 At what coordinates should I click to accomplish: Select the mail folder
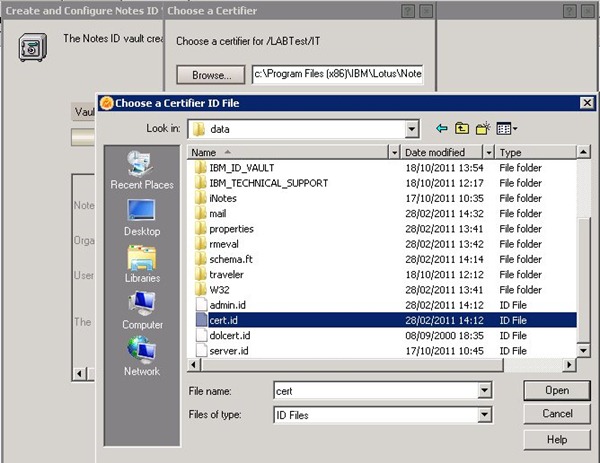tap(217, 214)
